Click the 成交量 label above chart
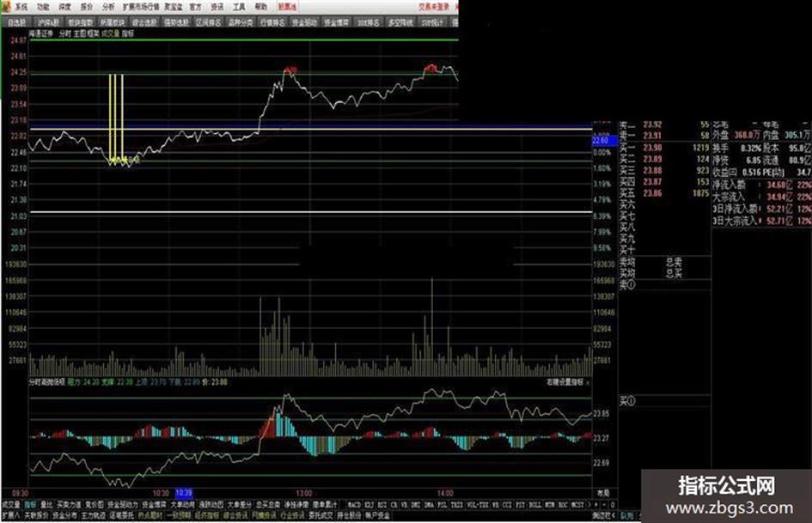812x523 pixels. coord(110,33)
